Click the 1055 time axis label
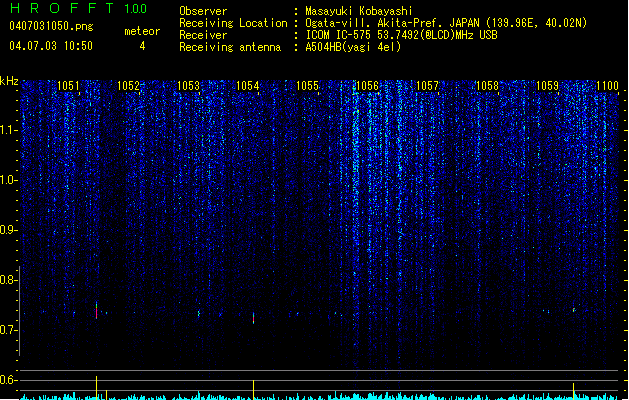 [x=307, y=86]
